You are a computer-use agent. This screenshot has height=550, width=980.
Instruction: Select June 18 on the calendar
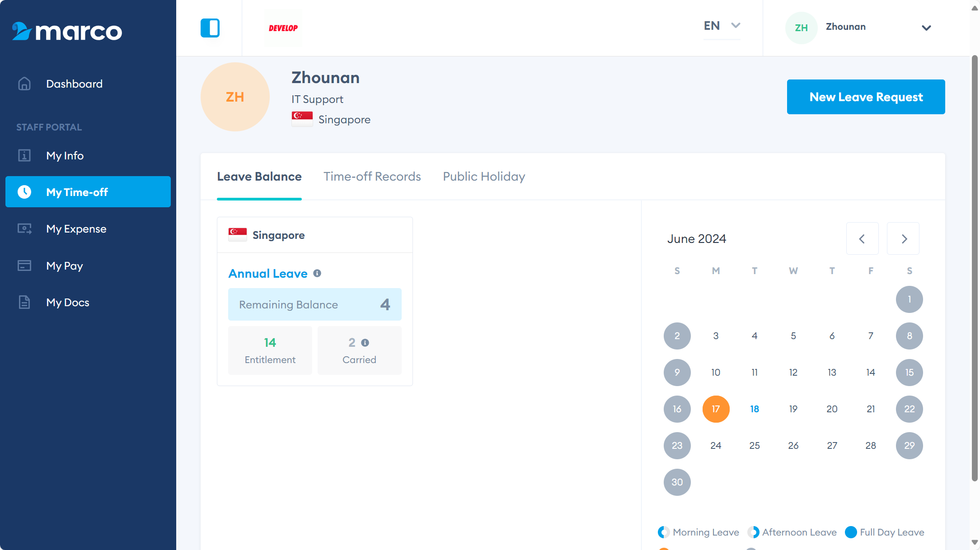click(755, 409)
